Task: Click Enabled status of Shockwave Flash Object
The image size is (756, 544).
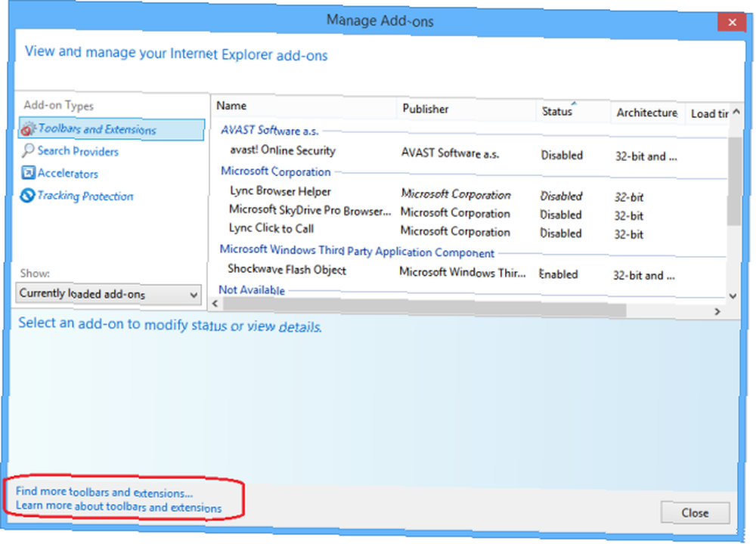Action: pyautogui.click(x=559, y=274)
